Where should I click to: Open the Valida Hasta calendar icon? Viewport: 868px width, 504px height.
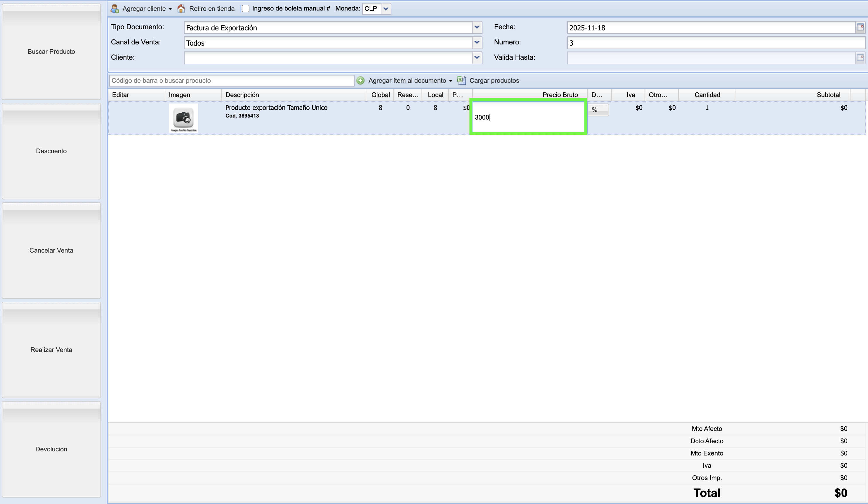(x=860, y=58)
